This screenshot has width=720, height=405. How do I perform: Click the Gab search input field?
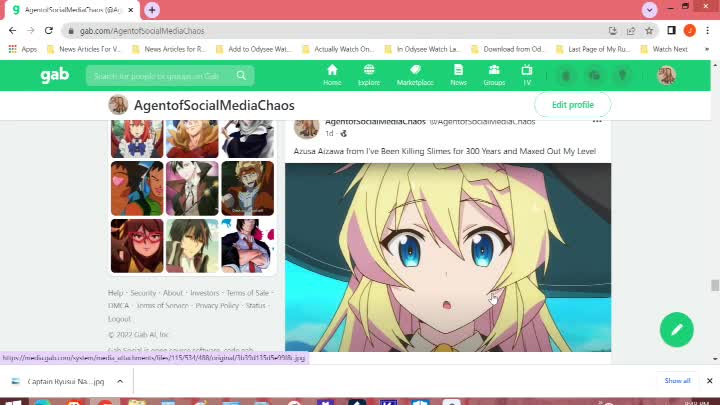click(162, 76)
